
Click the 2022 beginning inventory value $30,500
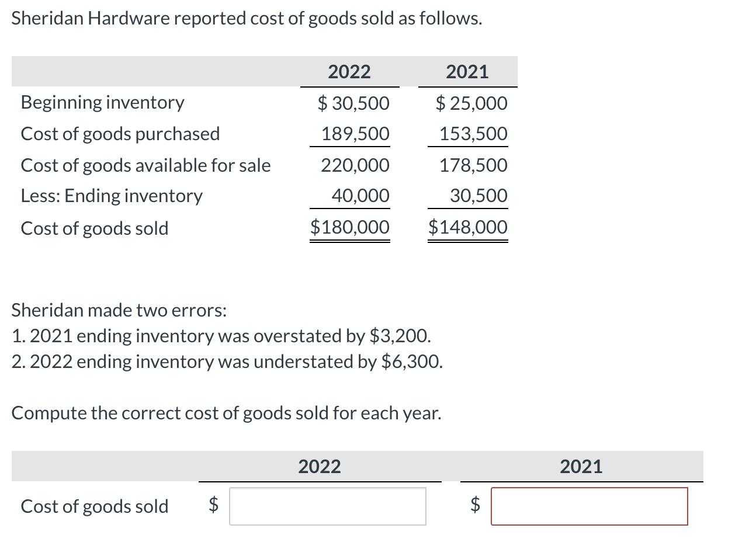pyautogui.click(x=353, y=103)
